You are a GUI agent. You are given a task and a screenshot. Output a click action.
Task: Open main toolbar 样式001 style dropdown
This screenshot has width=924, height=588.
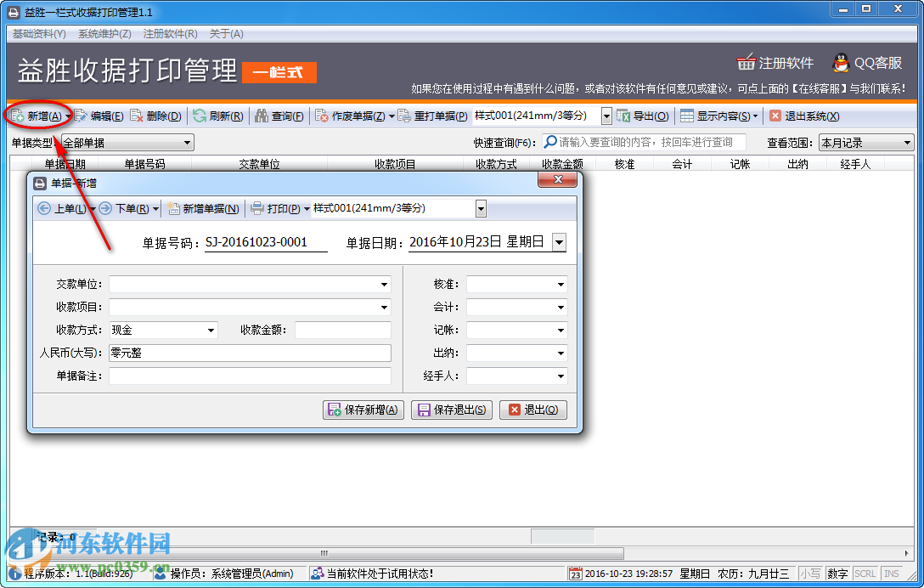click(606, 116)
